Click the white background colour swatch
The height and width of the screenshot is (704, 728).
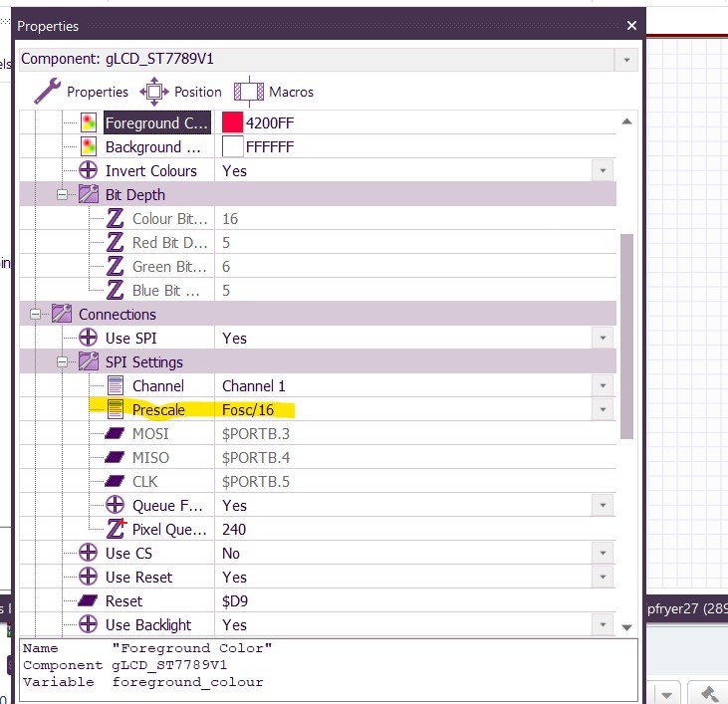pos(233,147)
